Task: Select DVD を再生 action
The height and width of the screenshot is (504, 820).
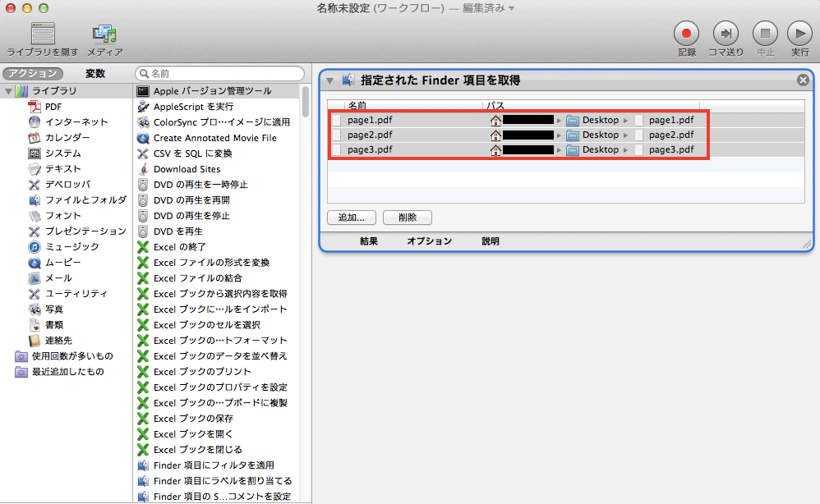Action: tap(217, 231)
